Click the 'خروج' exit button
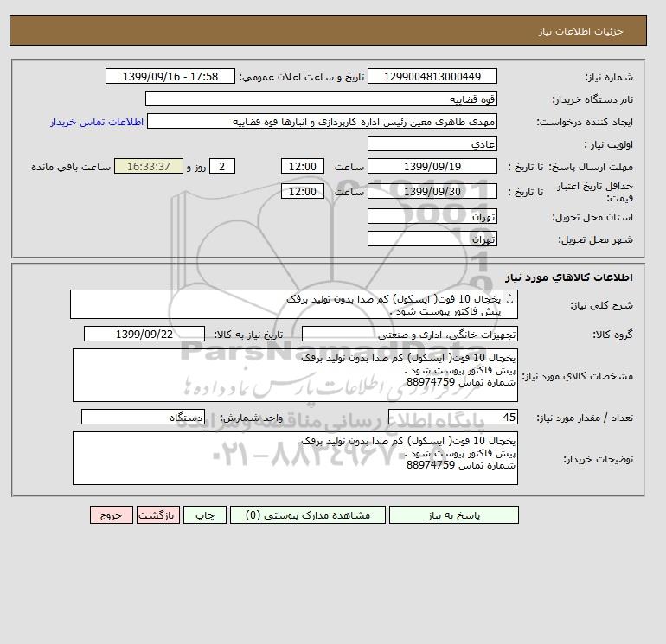The width and height of the screenshot is (666, 644). pos(112,515)
